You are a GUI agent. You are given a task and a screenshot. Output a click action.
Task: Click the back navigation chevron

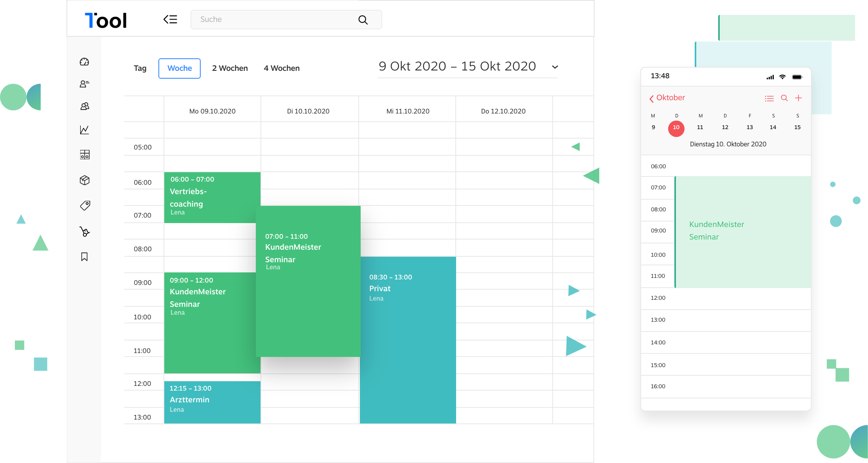170,20
